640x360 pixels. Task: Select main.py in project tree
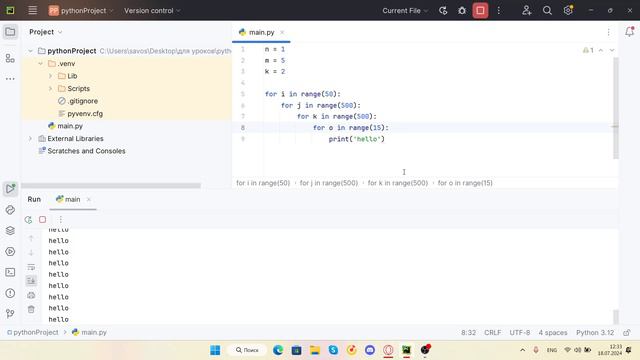(65, 126)
